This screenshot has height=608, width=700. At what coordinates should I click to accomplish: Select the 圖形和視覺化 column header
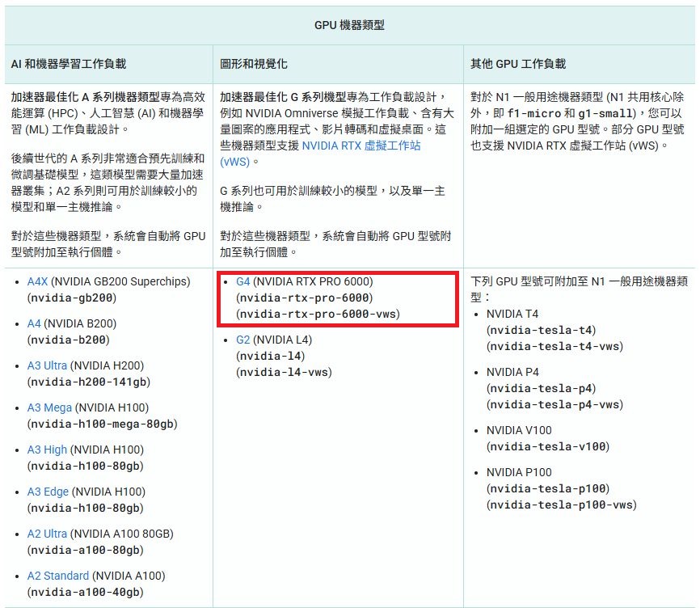tap(254, 64)
